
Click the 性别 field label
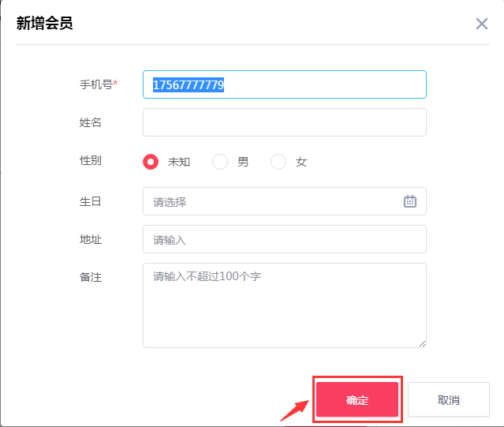click(90, 160)
